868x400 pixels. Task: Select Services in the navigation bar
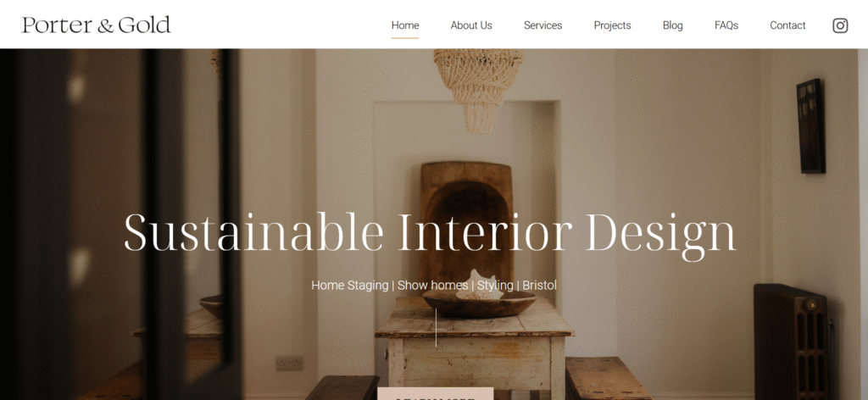point(542,25)
